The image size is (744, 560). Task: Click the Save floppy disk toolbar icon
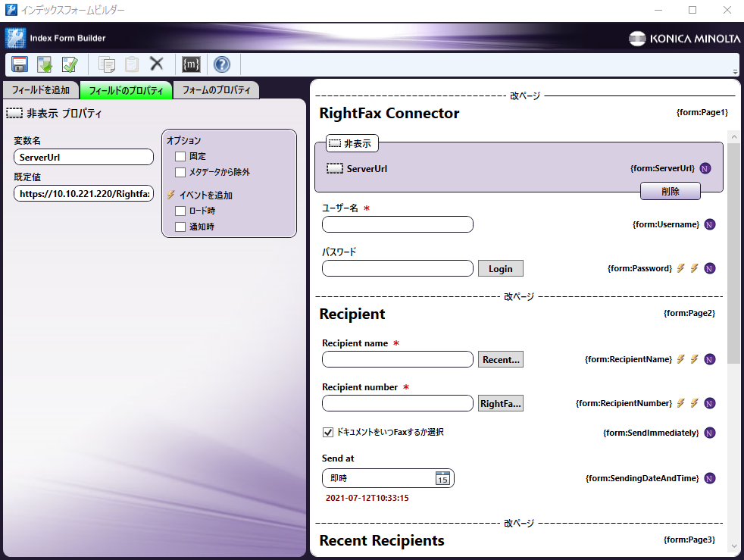click(x=20, y=64)
